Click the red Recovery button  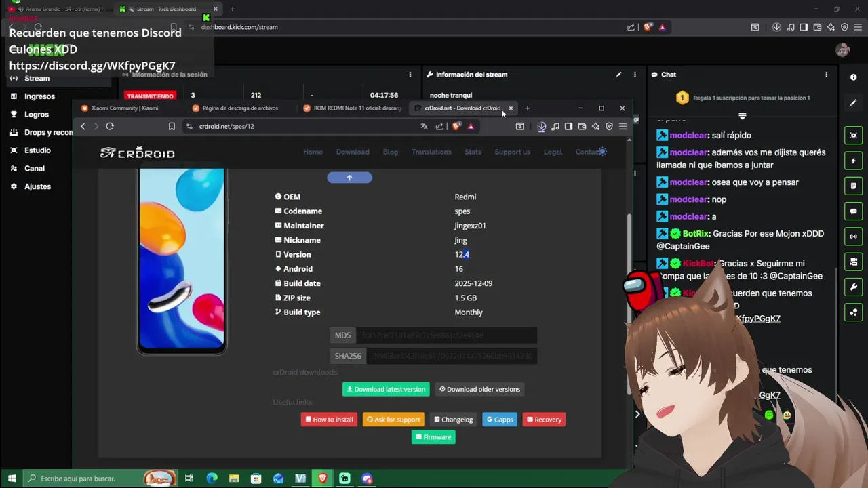click(544, 420)
